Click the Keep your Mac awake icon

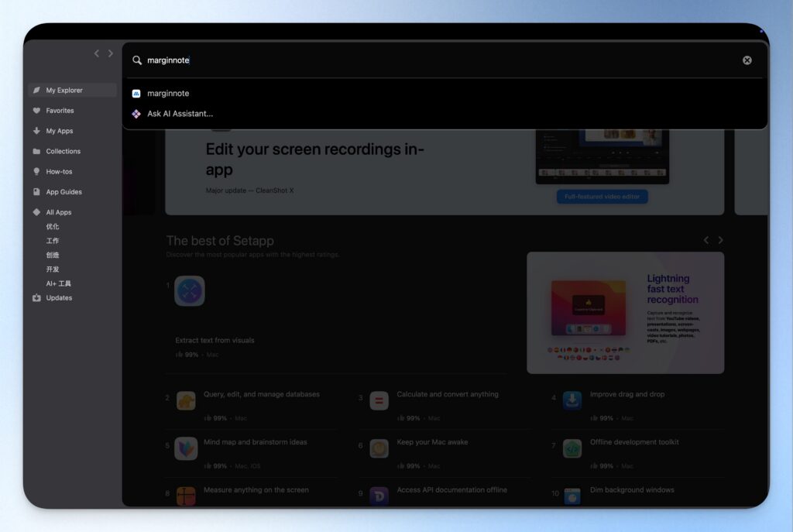click(379, 448)
